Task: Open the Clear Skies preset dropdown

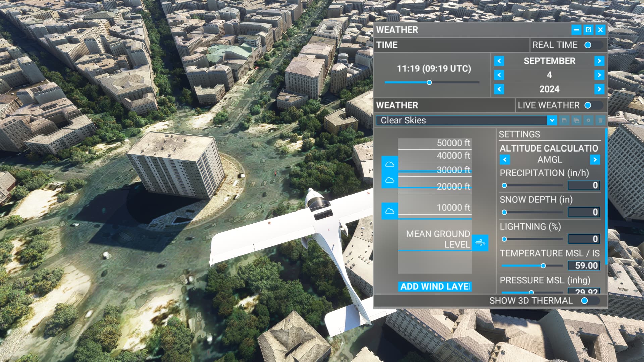Action: coord(552,120)
